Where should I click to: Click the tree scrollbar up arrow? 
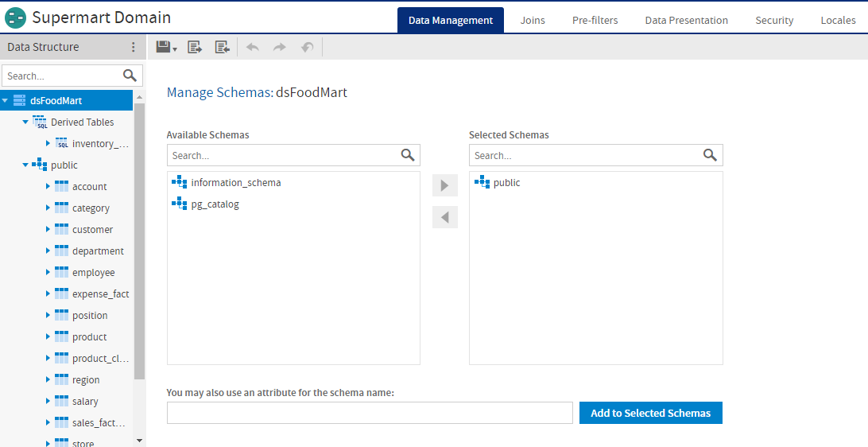pos(140,97)
